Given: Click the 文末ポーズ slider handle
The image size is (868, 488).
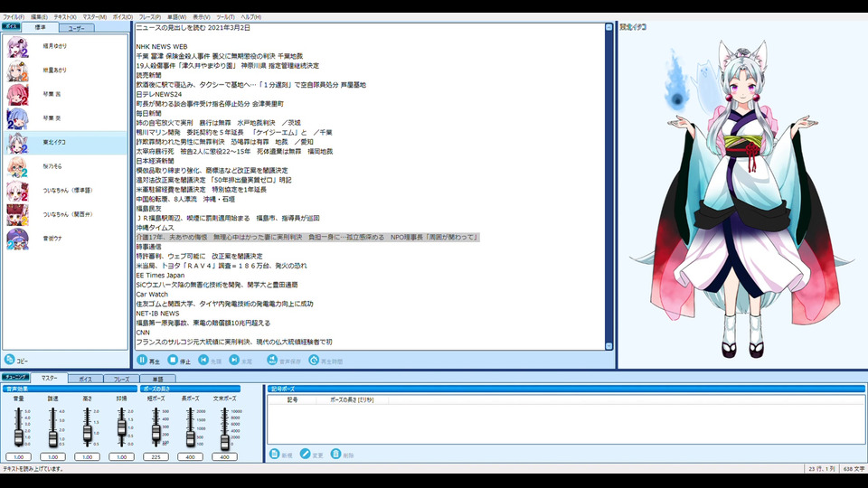Looking at the screenshot, I should [225, 441].
